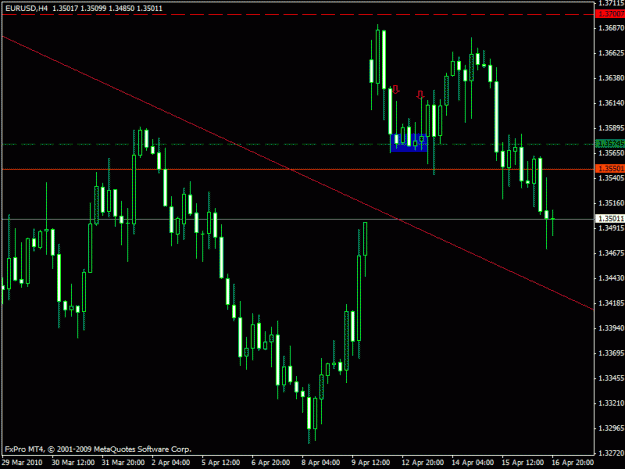This screenshot has width=625, height=469.
Task: Click the green 1.35745 price level label
Action: point(610,143)
